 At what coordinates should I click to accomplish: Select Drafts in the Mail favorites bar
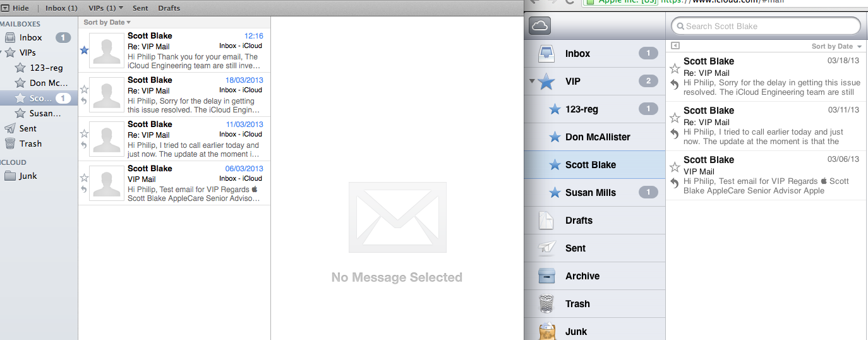(169, 8)
